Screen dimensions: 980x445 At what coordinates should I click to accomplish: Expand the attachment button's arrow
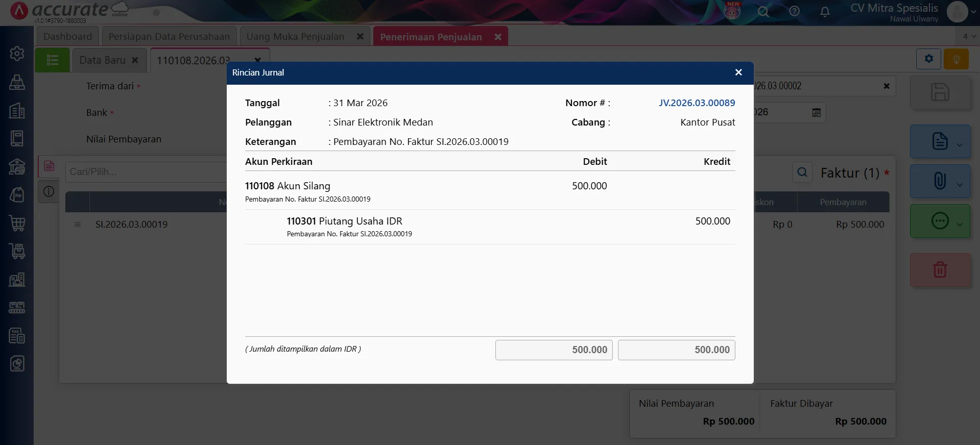[960, 185]
